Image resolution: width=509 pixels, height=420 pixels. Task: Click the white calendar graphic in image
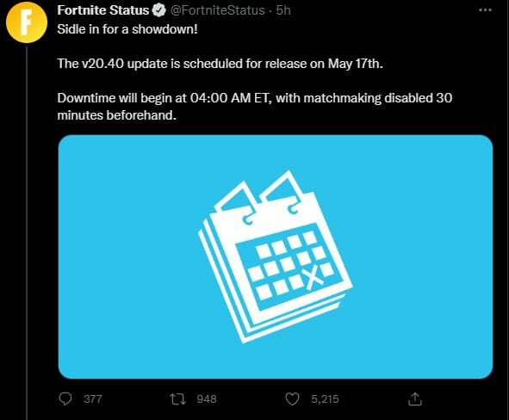pyautogui.click(x=276, y=256)
